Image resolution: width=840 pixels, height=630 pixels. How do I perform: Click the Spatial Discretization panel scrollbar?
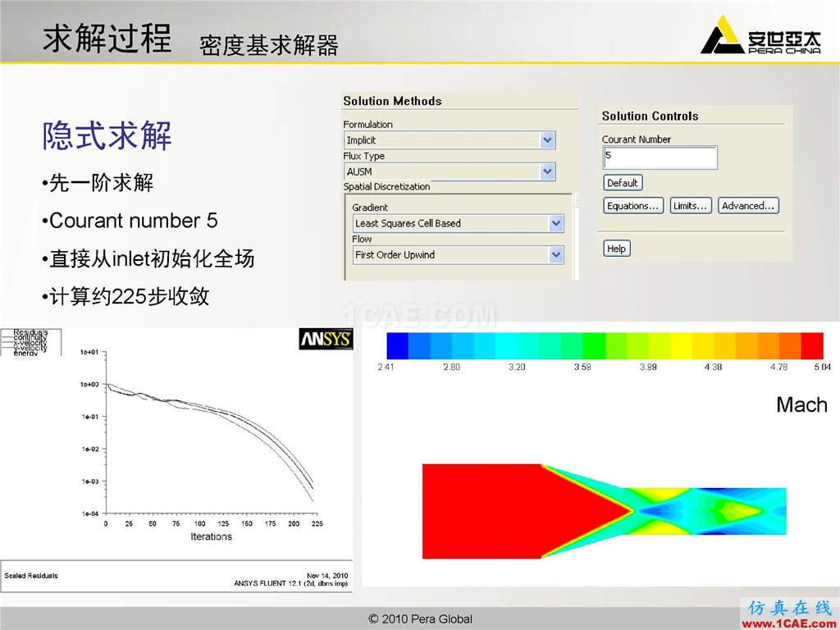pyautogui.click(x=577, y=235)
